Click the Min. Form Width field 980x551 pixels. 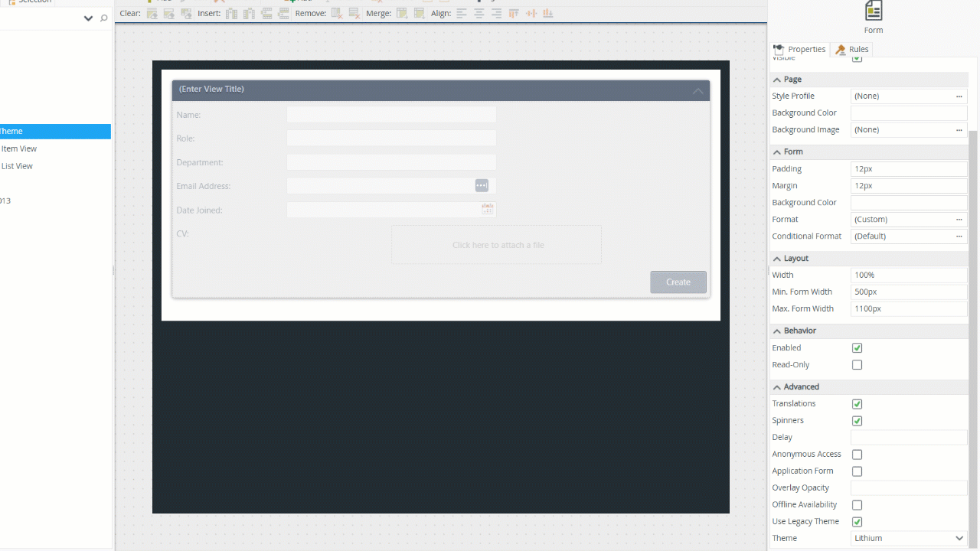[909, 292]
